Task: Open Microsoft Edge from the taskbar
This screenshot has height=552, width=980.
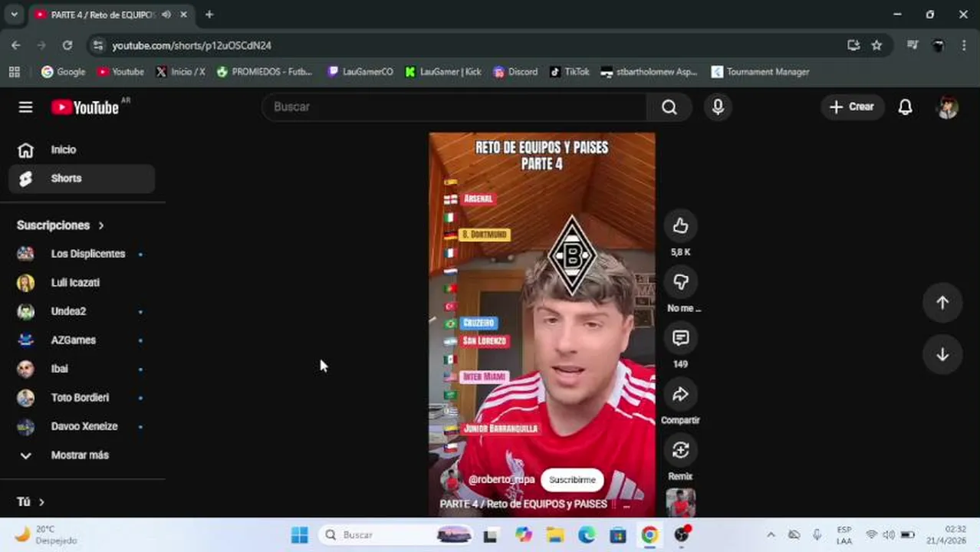Action: click(x=587, y=534)
